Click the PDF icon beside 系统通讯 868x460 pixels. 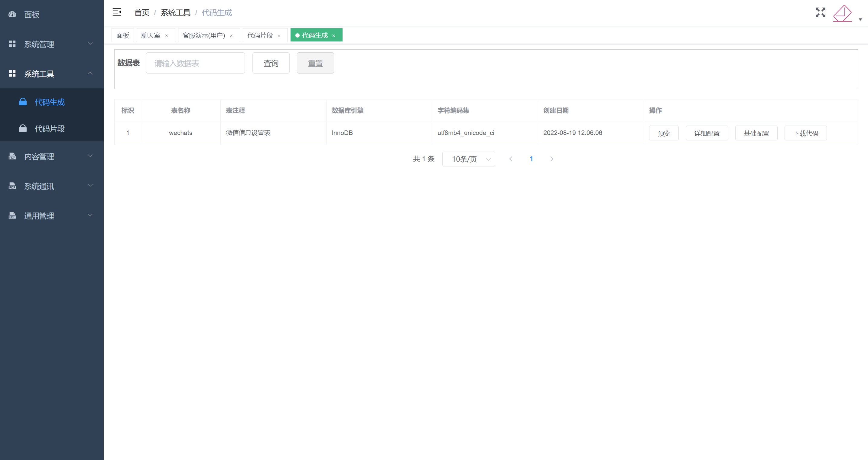(12, 186)
